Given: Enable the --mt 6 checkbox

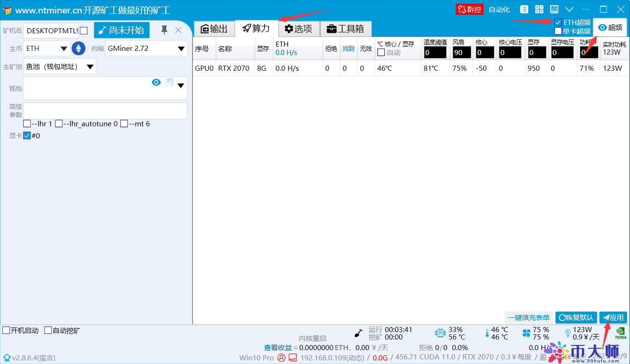Looking at the screenshot, I should [124, 124].
